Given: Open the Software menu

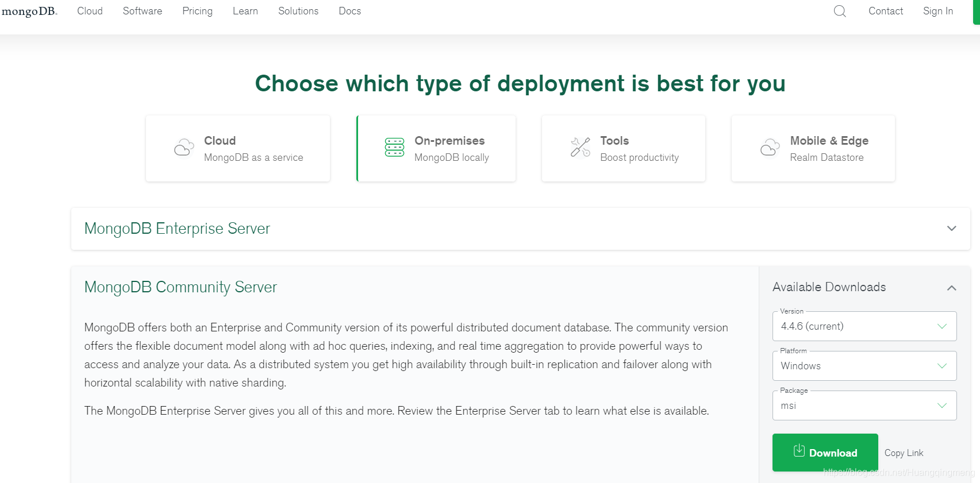Looking at the screenshot, I should (x=143, y=11).
